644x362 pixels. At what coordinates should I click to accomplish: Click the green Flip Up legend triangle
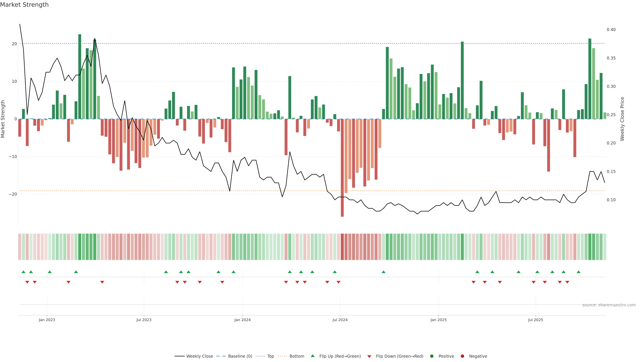pyautogui.click(x=312, y=356)
